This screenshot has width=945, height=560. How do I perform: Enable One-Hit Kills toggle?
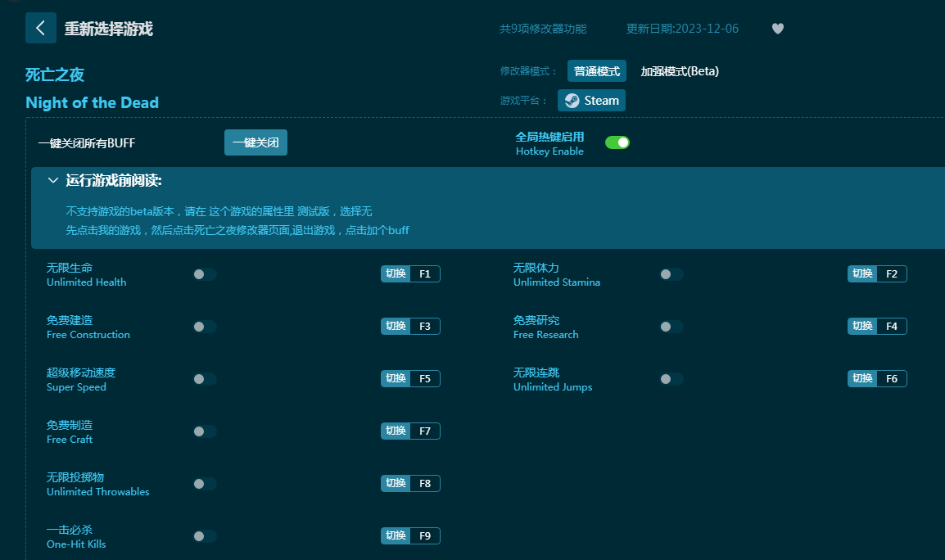[x=205, y=536]
